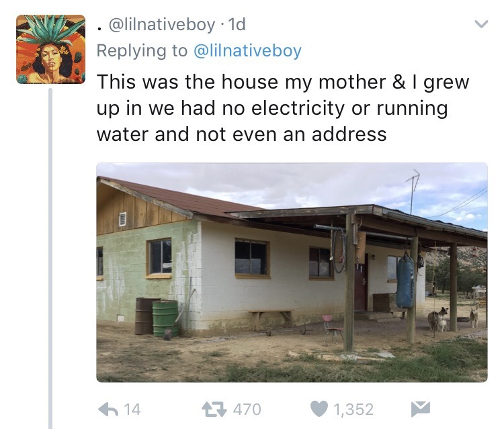Click the dot display name before the handle
The image size is (504, 429).
point(99,27)
